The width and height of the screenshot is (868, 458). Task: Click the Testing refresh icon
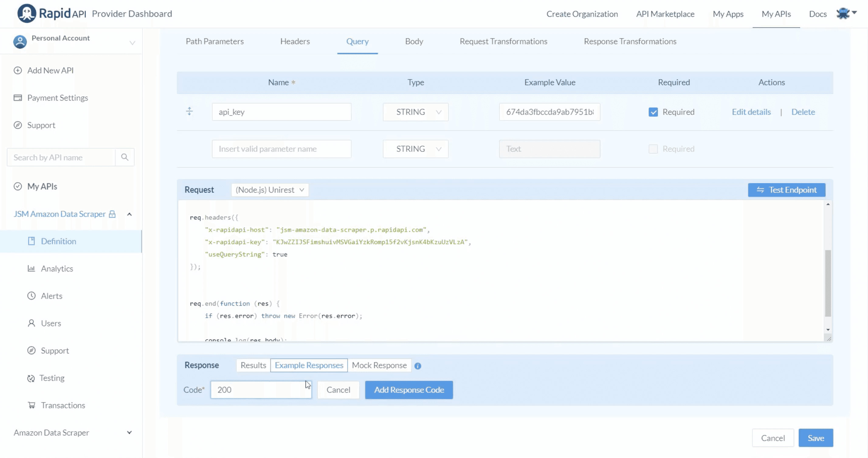coord(31,378)
